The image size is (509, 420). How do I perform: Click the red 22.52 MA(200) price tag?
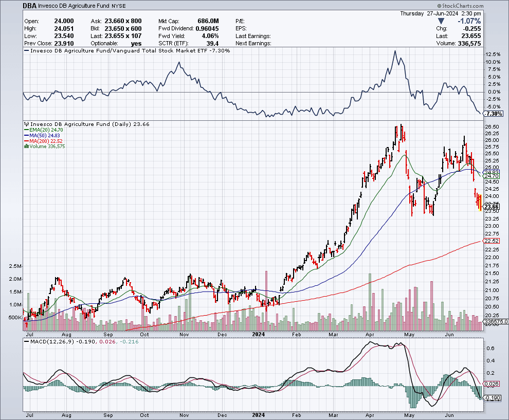[492, 241]
